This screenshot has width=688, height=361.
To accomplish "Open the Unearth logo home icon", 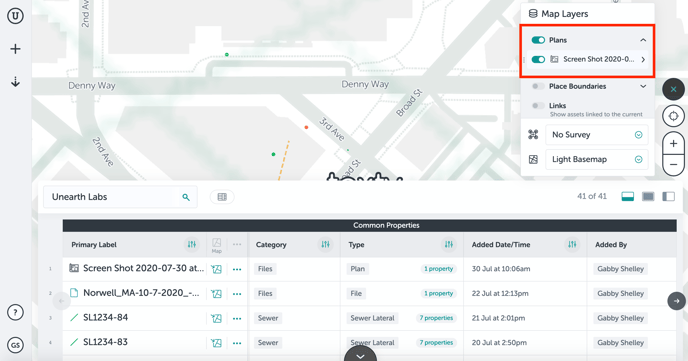I will click(15, 16).
